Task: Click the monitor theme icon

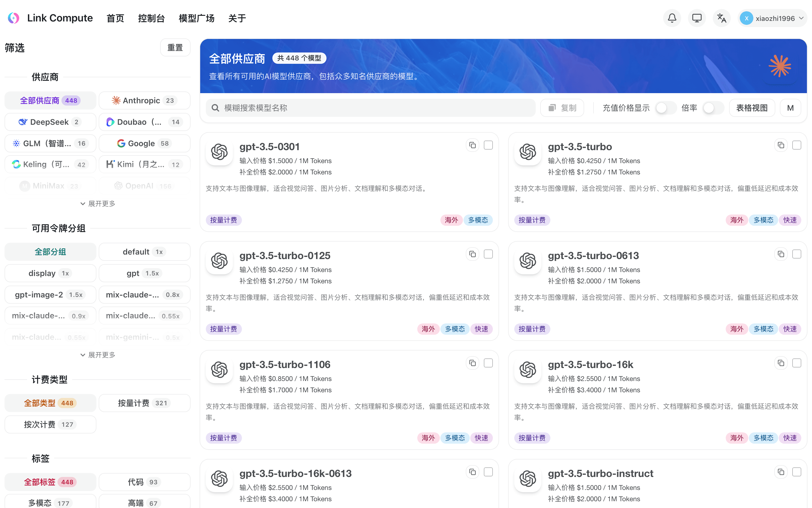Action: pos(697,18)
